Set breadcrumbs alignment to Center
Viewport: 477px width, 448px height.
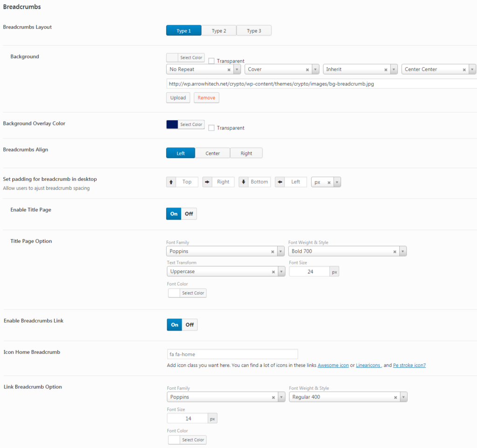point(212,153)
